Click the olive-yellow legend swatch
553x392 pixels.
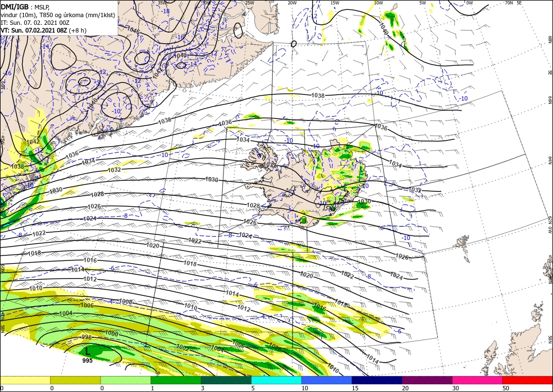[x=75, y=380]
